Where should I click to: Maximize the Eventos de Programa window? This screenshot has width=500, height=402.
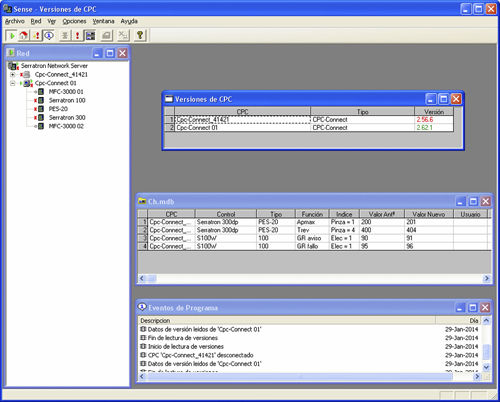(473, 307)
